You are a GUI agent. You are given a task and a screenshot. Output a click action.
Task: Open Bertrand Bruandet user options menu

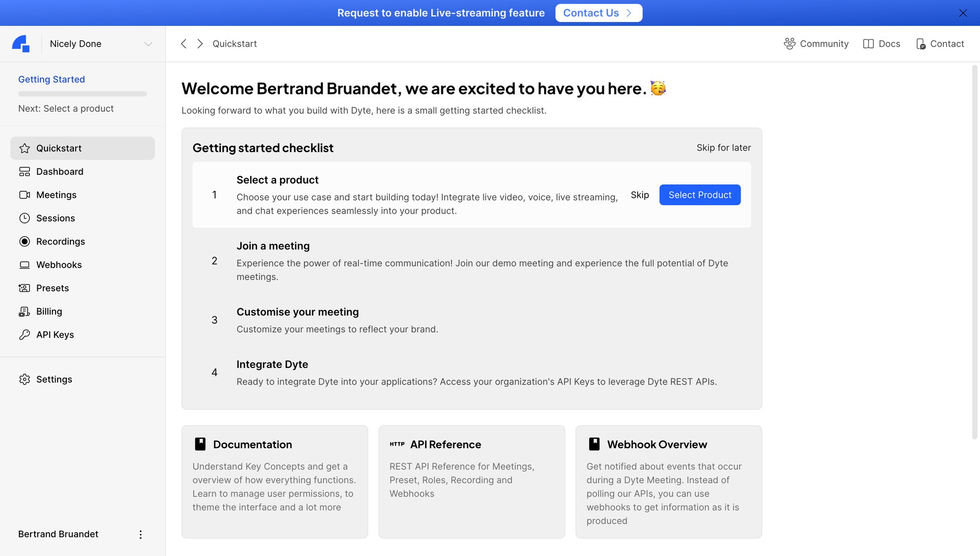tap(140, 534)
